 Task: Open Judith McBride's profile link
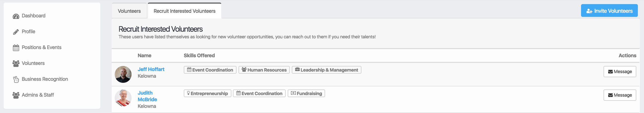147,96
